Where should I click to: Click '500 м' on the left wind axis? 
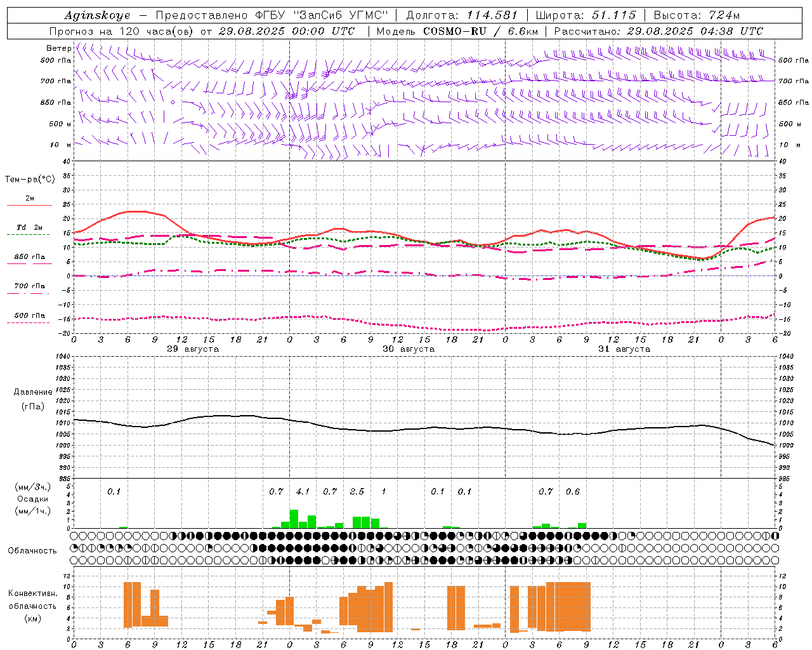tap(60, 124)
